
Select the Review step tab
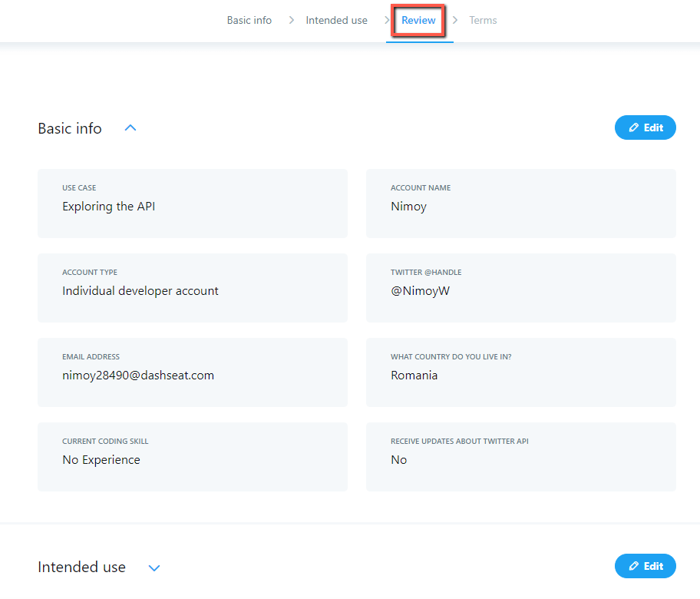[418, 20]
